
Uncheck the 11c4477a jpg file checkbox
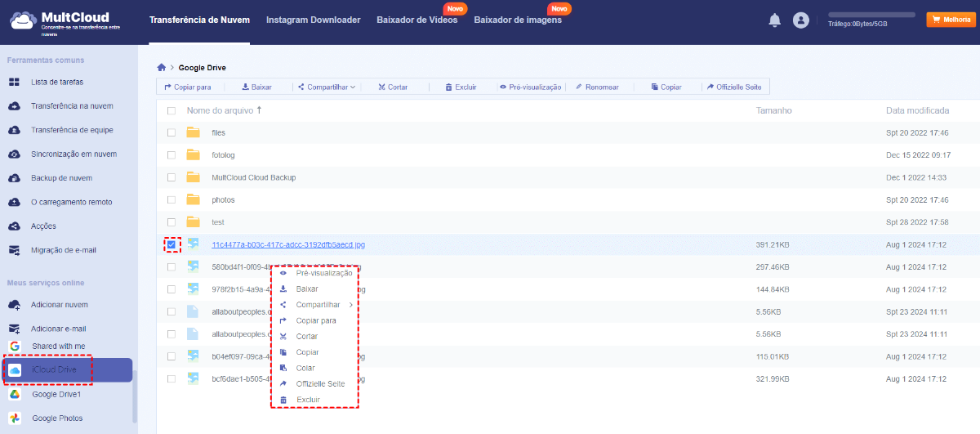171,244
